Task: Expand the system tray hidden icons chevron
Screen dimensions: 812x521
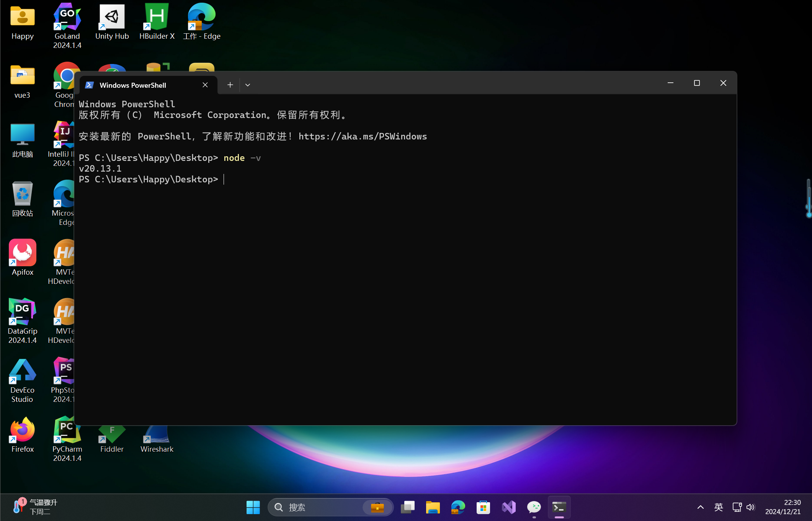Action: pyautogui.click(x=700, y=507)
